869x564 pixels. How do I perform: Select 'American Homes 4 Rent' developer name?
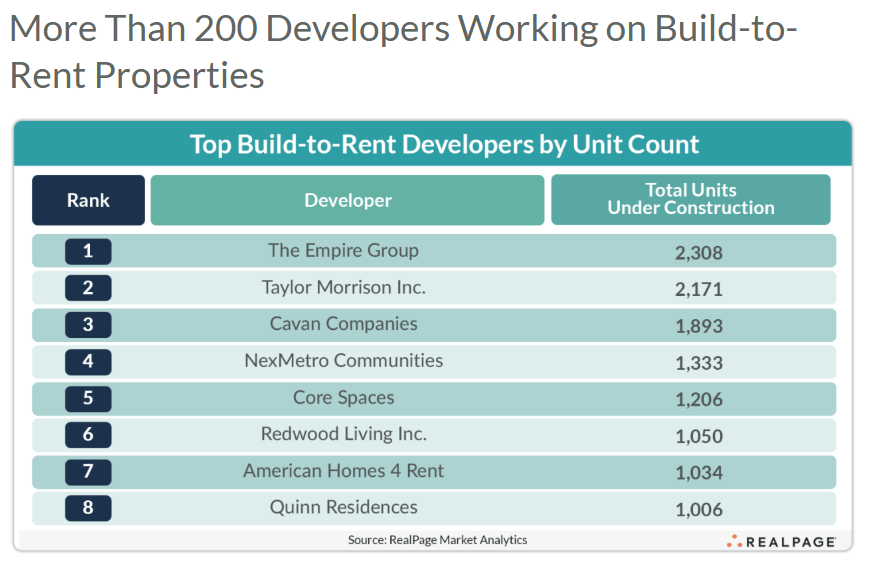click(344, 471)
